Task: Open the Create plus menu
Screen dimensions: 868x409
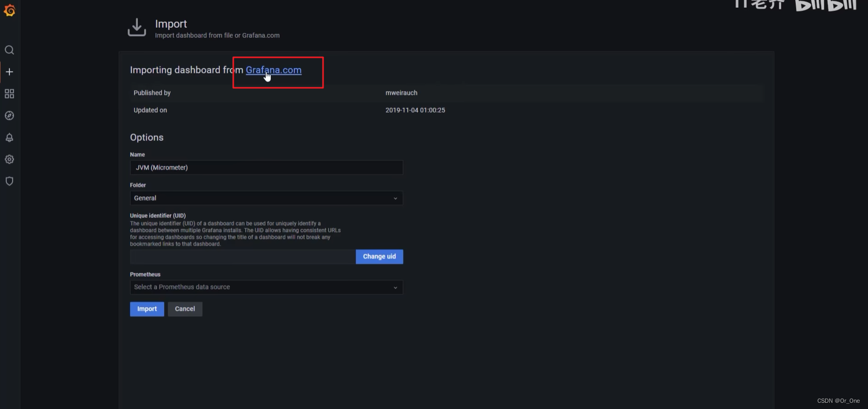Action: pyautogui.click(x=9, y=72)
